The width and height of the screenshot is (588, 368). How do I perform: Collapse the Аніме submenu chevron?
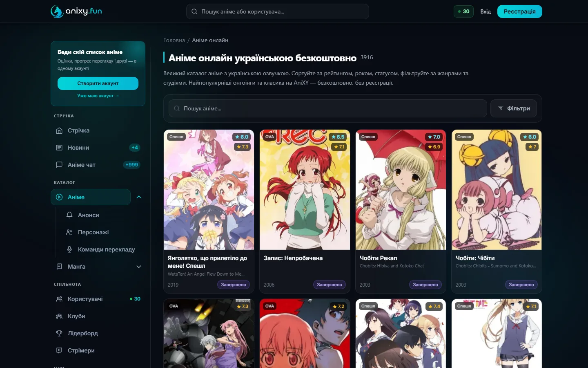(139, 197)
